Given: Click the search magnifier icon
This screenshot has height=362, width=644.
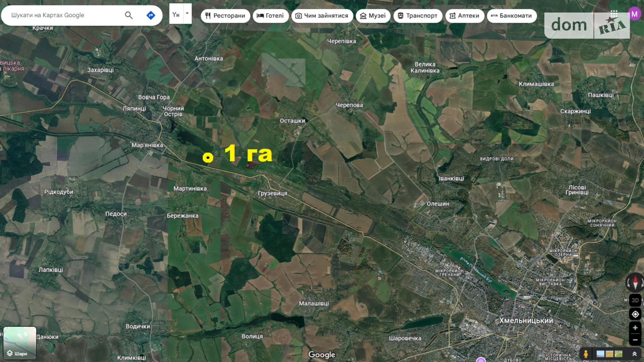Looking at the screenshot, I should 128,15.
